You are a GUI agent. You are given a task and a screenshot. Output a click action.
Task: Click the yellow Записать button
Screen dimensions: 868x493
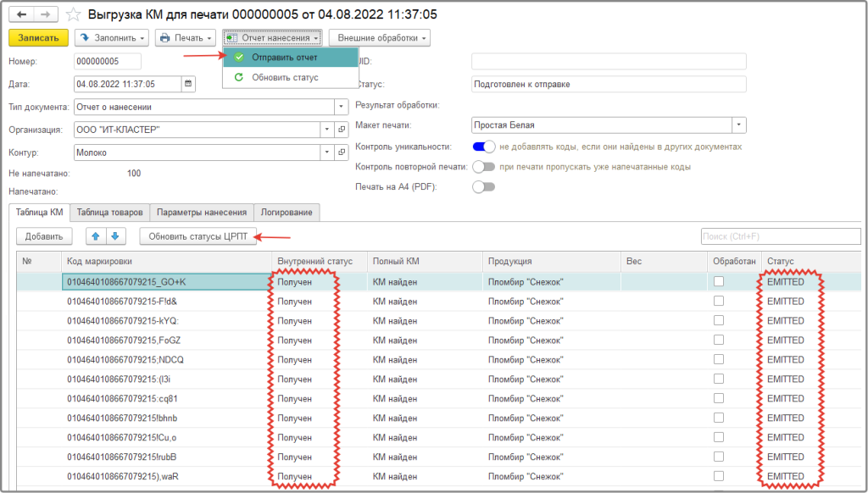38,37
